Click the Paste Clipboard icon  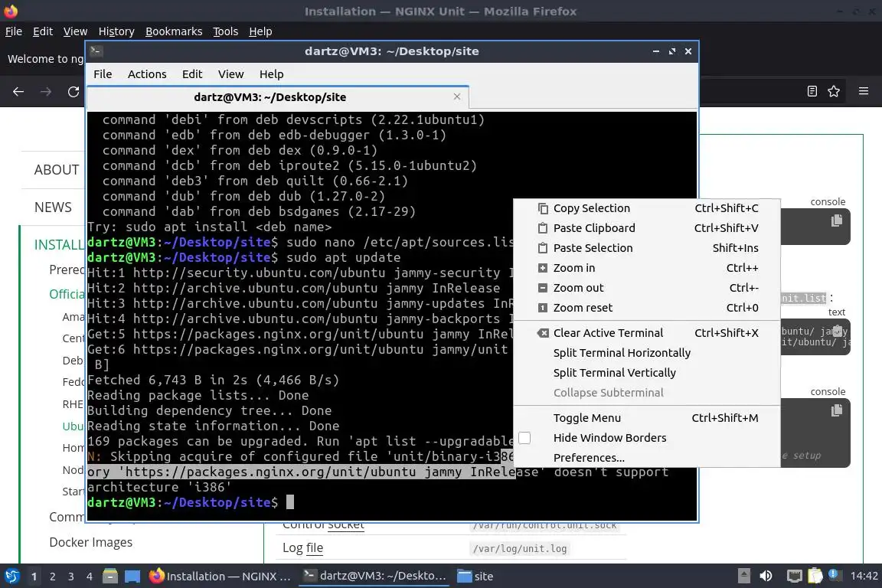[542, 228]
